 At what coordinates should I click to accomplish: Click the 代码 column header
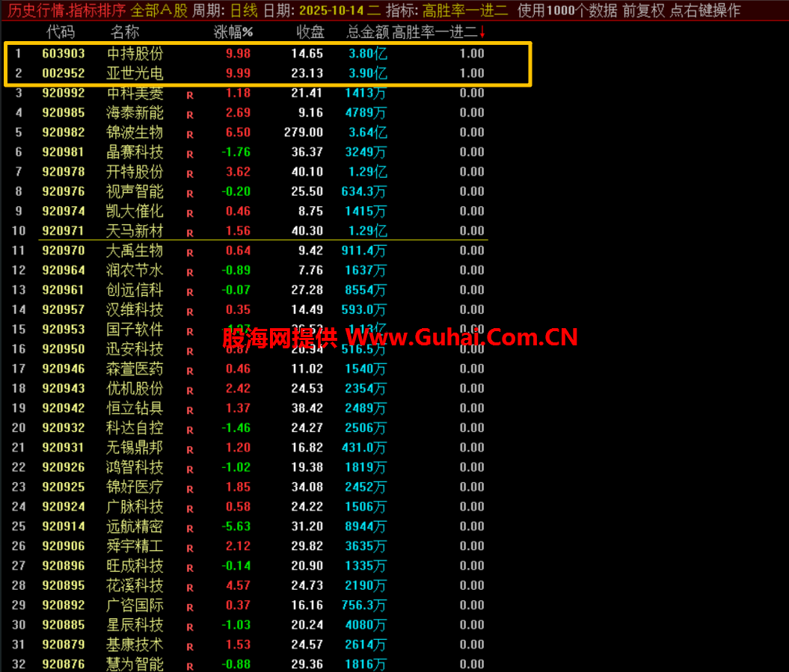coord(61,32)
